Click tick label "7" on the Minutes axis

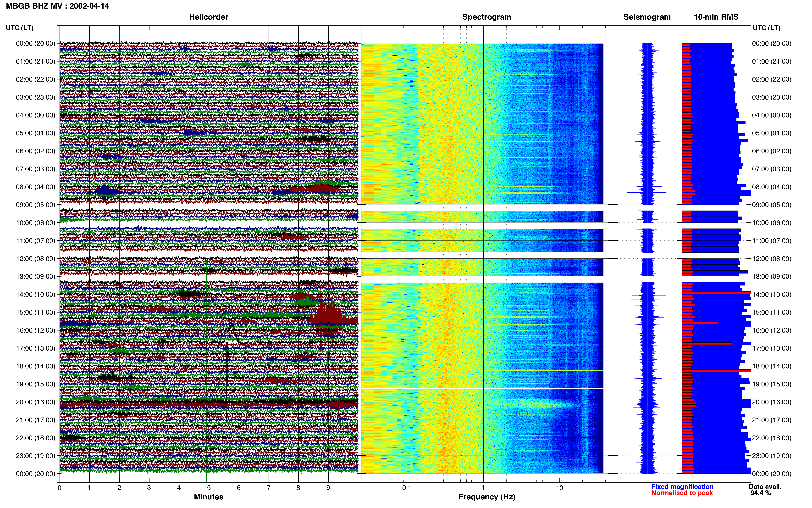[x=269, y=487]
